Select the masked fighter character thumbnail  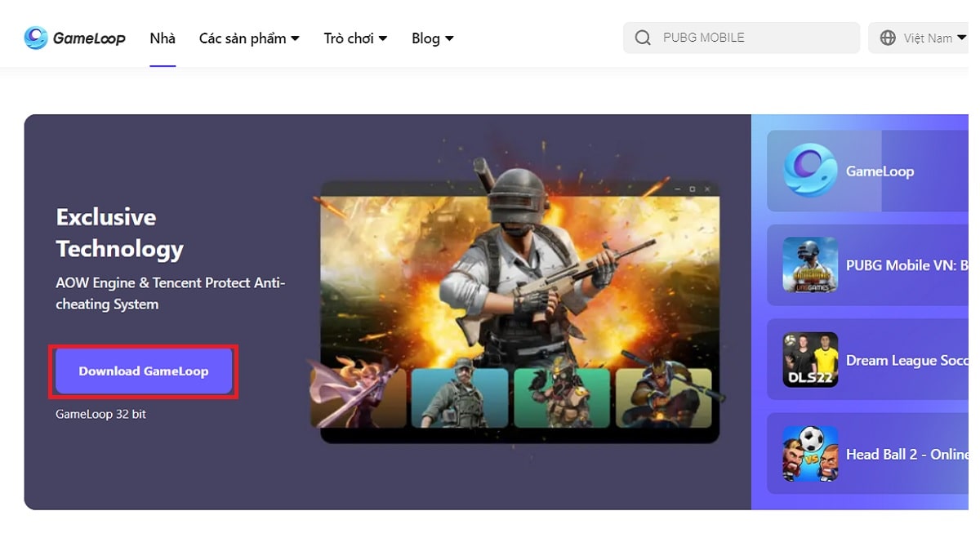tap(562, 398)
